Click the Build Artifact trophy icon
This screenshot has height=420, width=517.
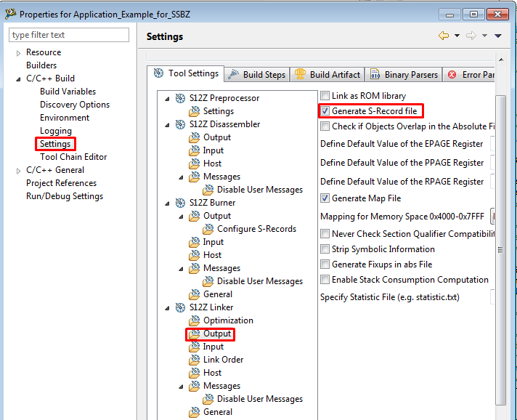click(x=300, y=74)
